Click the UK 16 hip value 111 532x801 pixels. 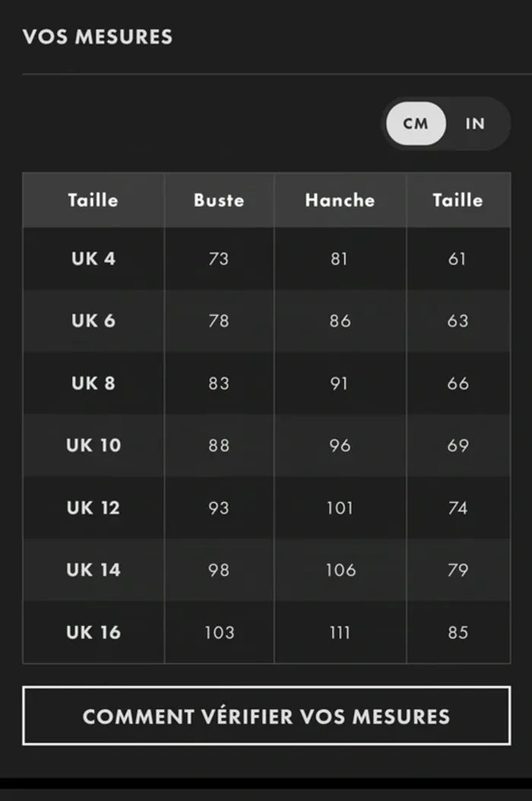click(x=340, y=632)
